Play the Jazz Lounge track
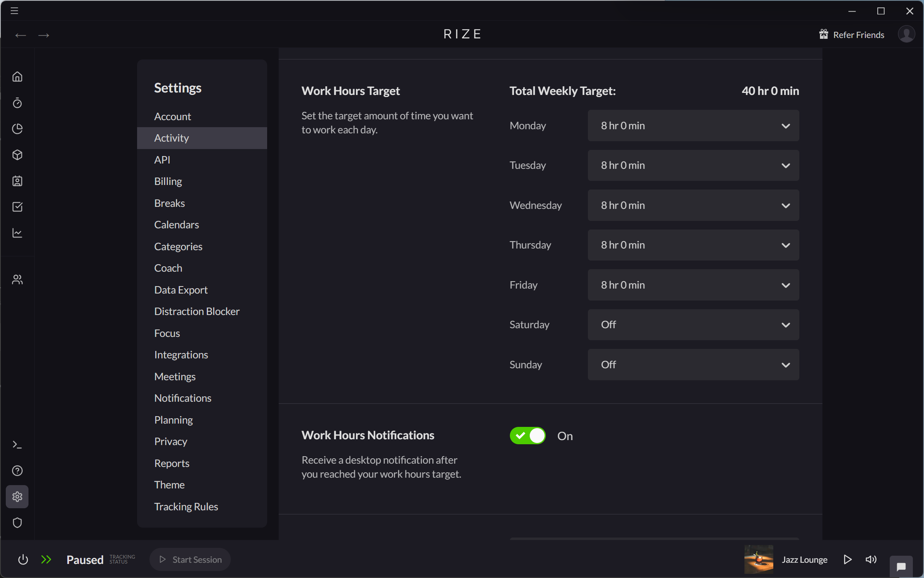924x578 pixels. (x=848, y=559)
